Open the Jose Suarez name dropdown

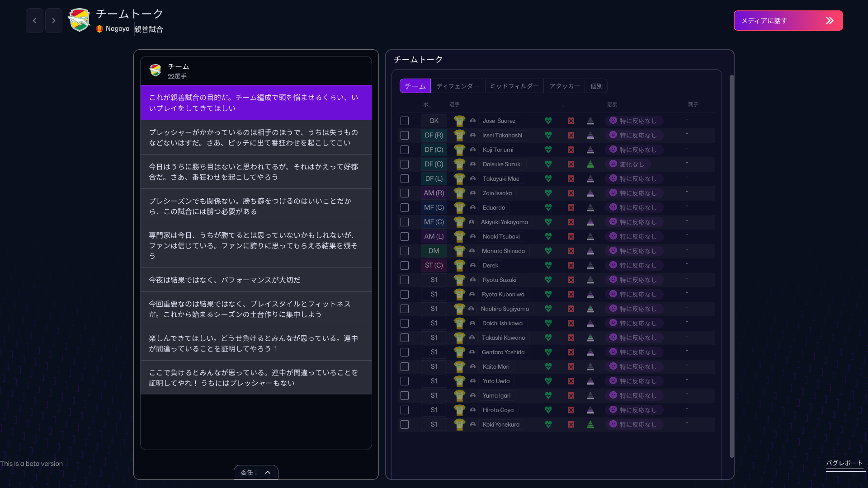499,121
